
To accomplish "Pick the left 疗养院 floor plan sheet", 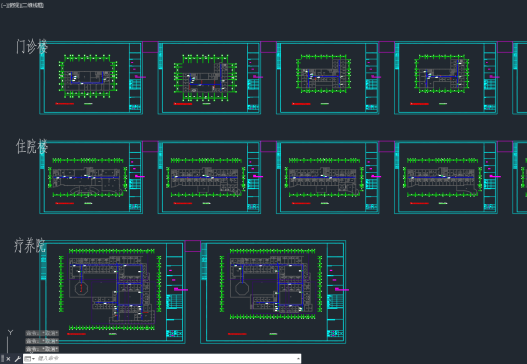I will click(112, 292).
